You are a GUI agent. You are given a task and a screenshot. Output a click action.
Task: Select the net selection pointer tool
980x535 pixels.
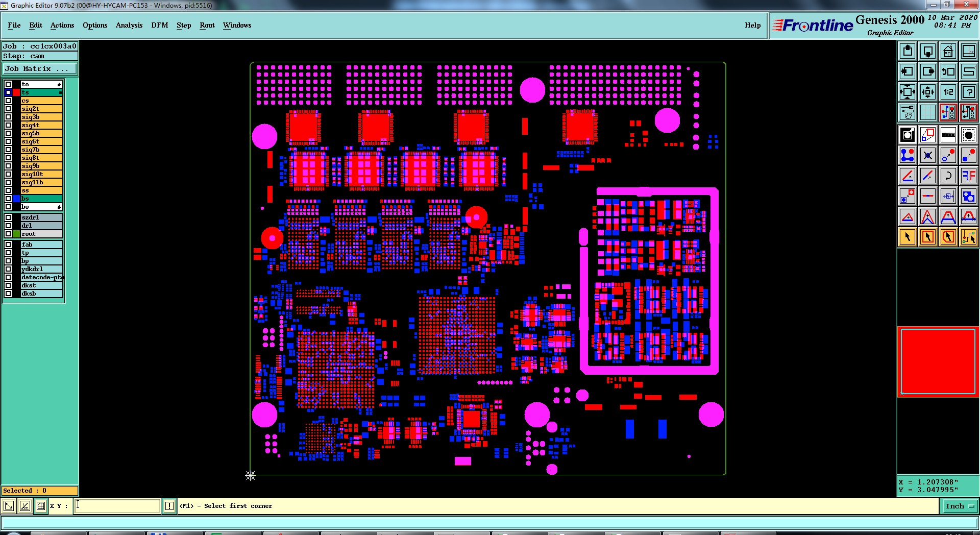point(969,237)
